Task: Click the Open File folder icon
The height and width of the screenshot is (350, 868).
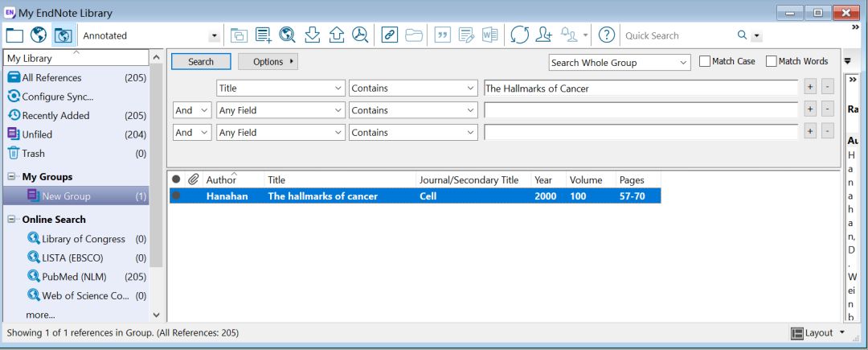Action: coord(414,35)
